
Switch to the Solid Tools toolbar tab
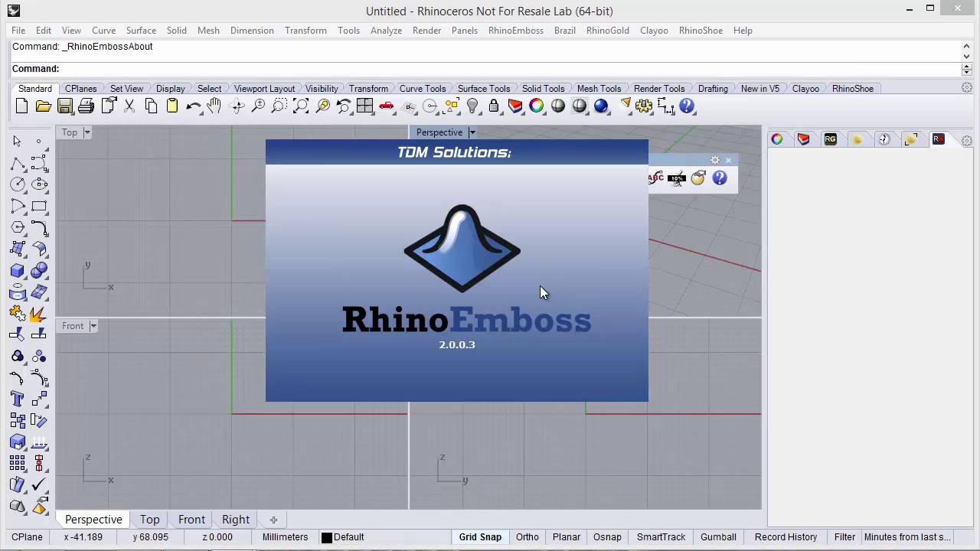click(544, 89)
